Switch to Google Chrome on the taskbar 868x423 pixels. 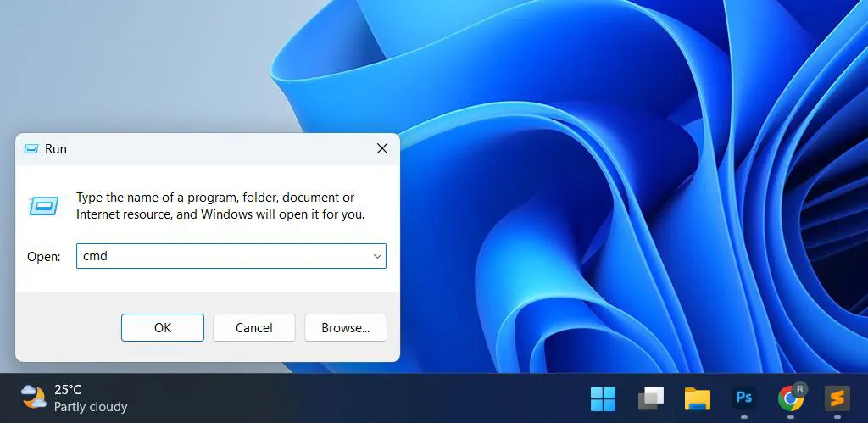point(791,398)
